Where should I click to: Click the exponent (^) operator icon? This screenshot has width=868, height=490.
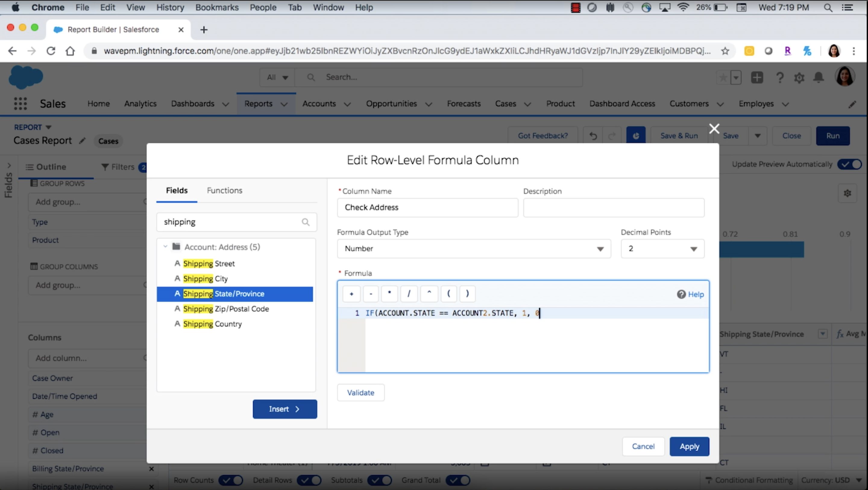[429, 294]
